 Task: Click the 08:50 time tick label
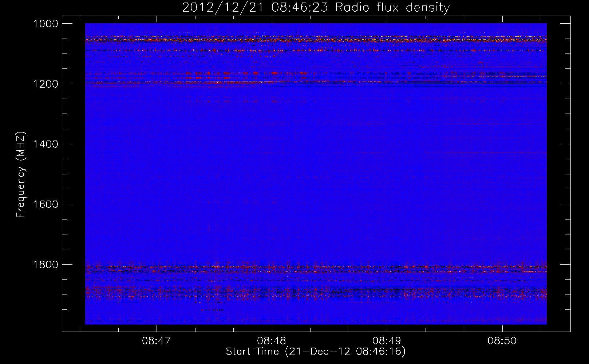coord(502,341)
